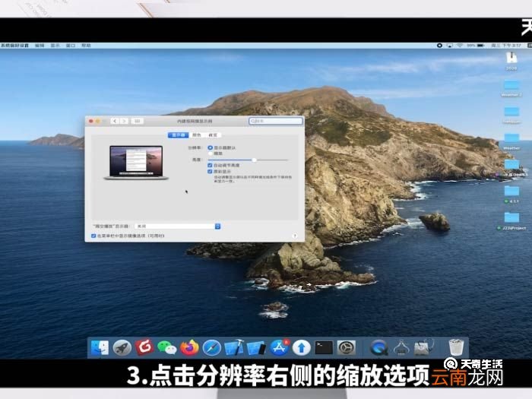Toggle the 自动调节亮度 checkbox
The image size is (532, 399).
210,165
